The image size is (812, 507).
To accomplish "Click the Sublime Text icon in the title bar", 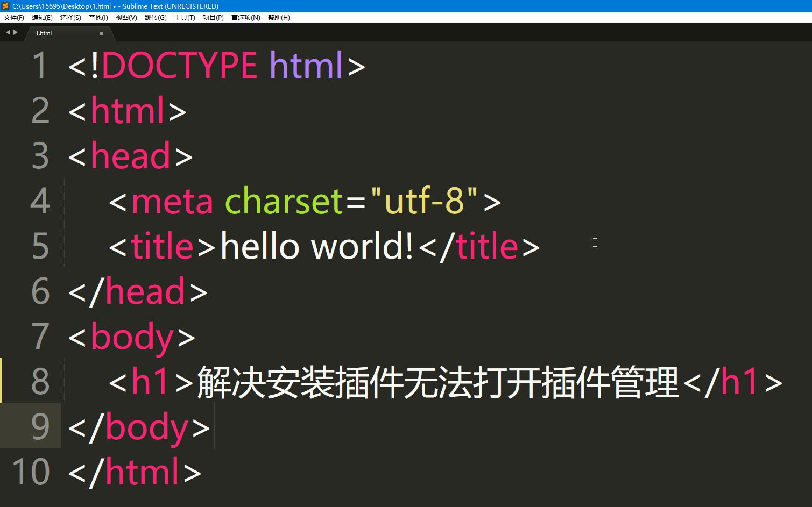I will tap(5, 6).
